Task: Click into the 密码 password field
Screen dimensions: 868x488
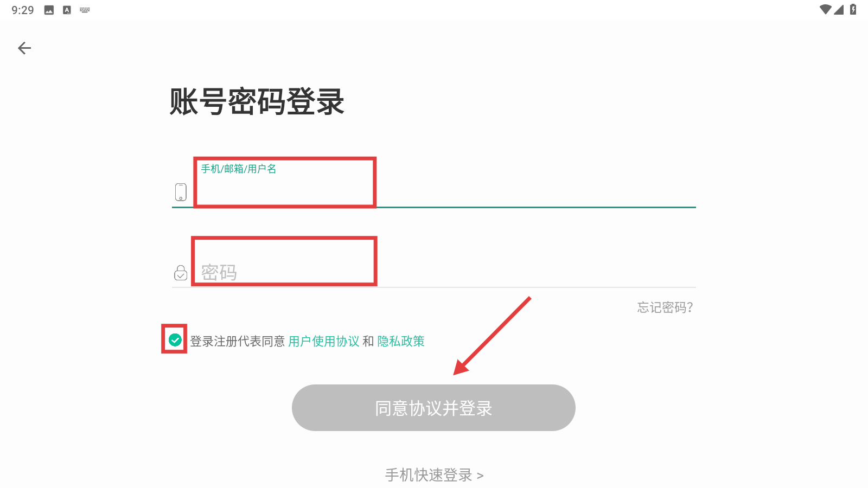Action: (434, 272)
